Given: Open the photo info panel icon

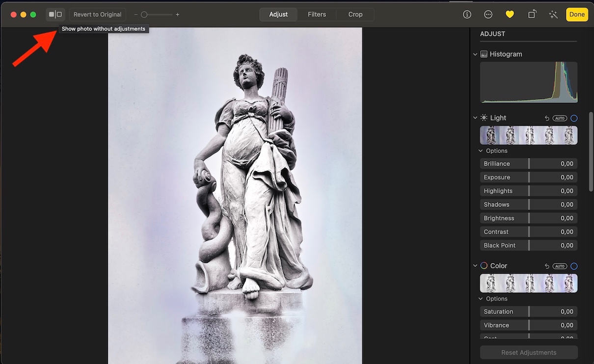Looking at the screenshot, I should tap(467, 15).
